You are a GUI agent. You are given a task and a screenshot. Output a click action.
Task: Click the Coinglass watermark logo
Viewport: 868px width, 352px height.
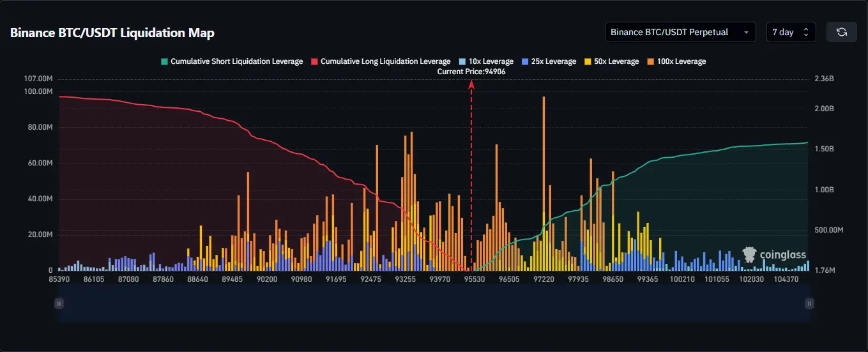coord(775,255)
